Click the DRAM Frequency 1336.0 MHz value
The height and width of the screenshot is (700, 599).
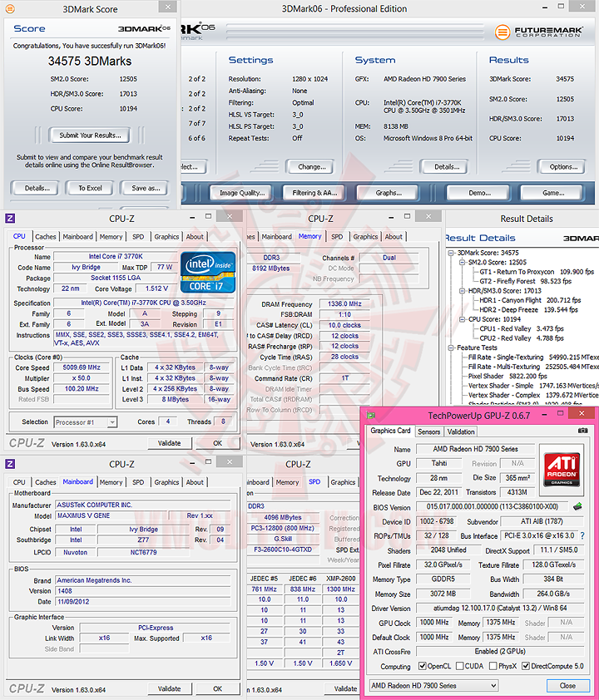point(344,303)
